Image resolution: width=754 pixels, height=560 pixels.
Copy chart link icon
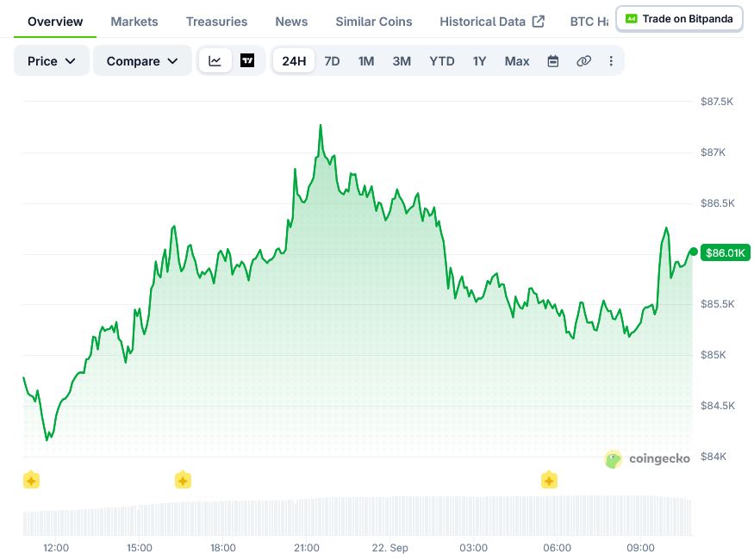pos(583,61)
